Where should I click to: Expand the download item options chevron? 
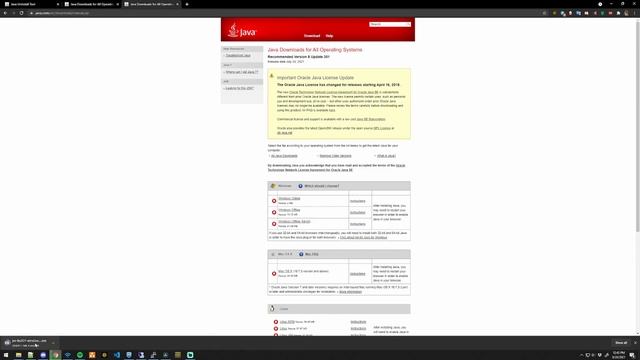pos(53,343)
